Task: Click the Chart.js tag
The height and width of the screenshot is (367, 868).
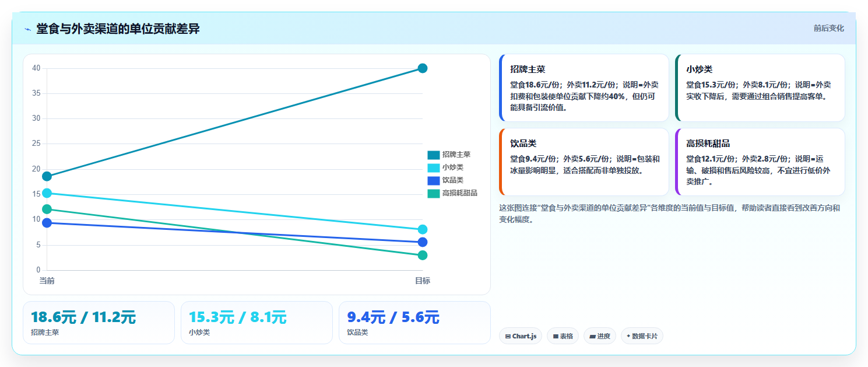Action: 521,336
